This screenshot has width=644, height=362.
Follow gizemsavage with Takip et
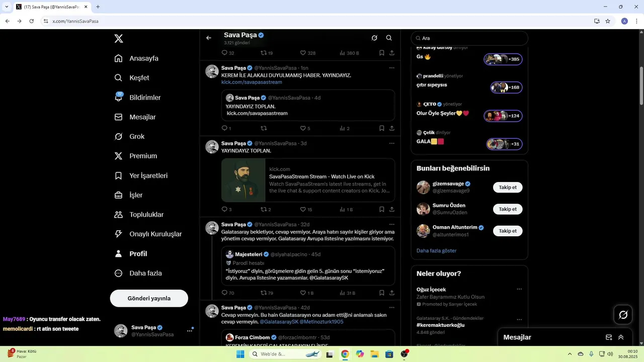[508, 188]
